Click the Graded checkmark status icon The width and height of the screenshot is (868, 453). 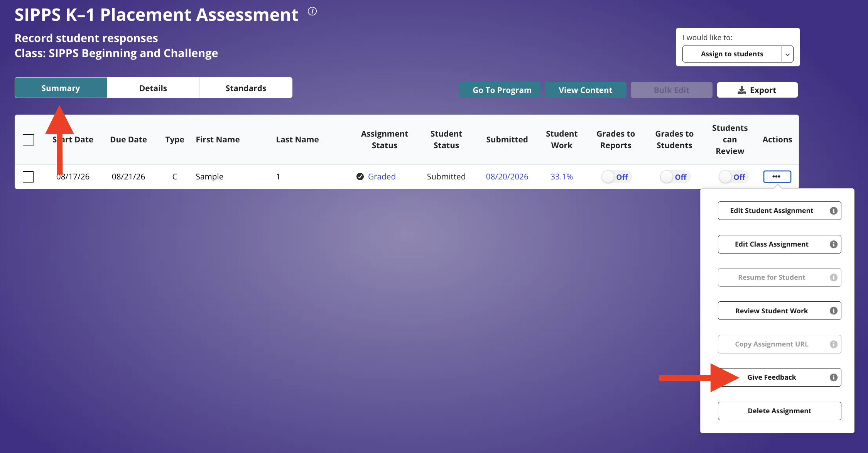pyautogui.click(x=360, y=177)
